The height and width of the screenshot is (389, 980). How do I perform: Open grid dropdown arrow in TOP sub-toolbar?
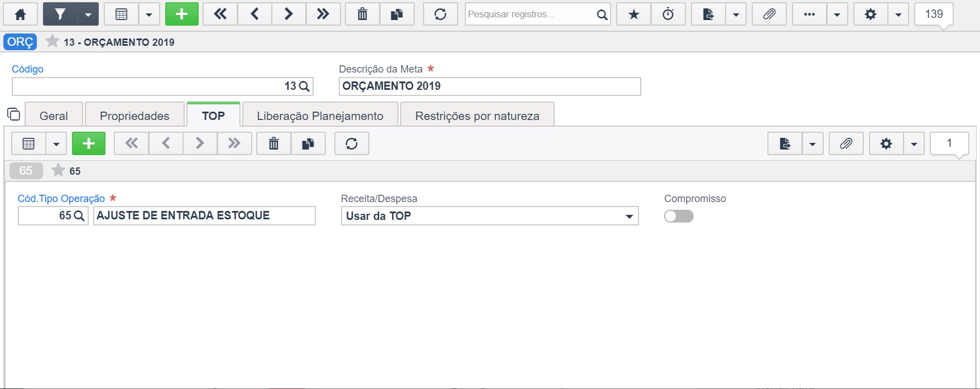click(x=56, y=144)
